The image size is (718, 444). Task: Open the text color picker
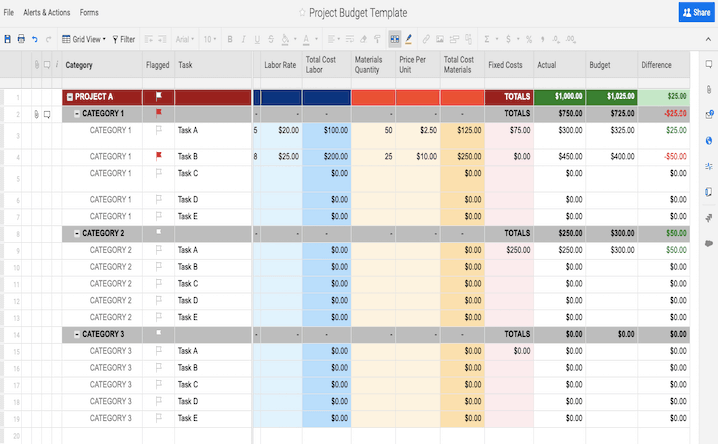[305, 40]
